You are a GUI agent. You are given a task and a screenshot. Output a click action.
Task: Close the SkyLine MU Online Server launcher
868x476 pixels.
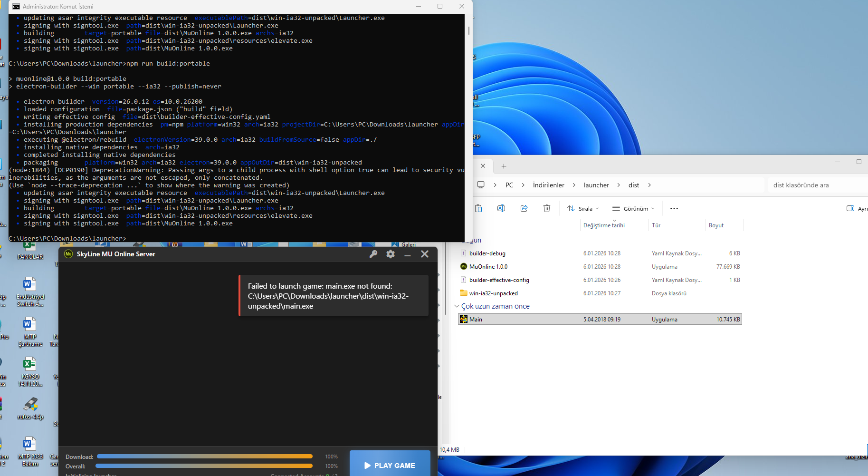tap(425, 254)
